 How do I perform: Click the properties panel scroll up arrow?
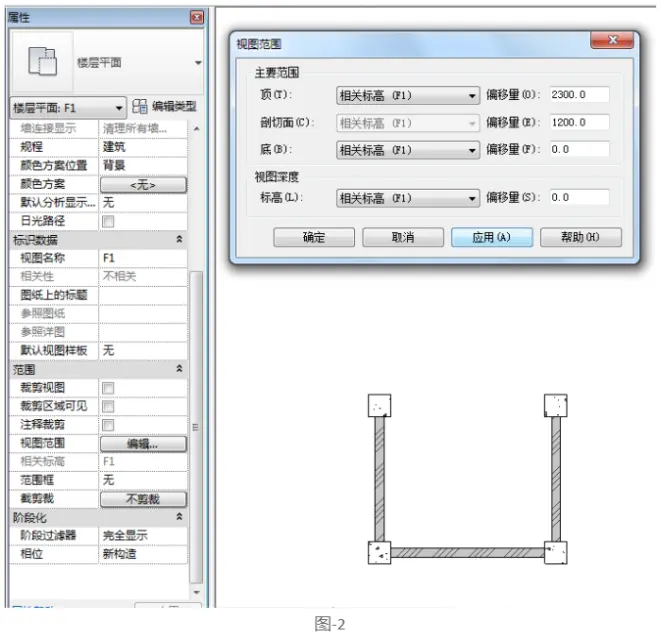[x=197, y=128]
